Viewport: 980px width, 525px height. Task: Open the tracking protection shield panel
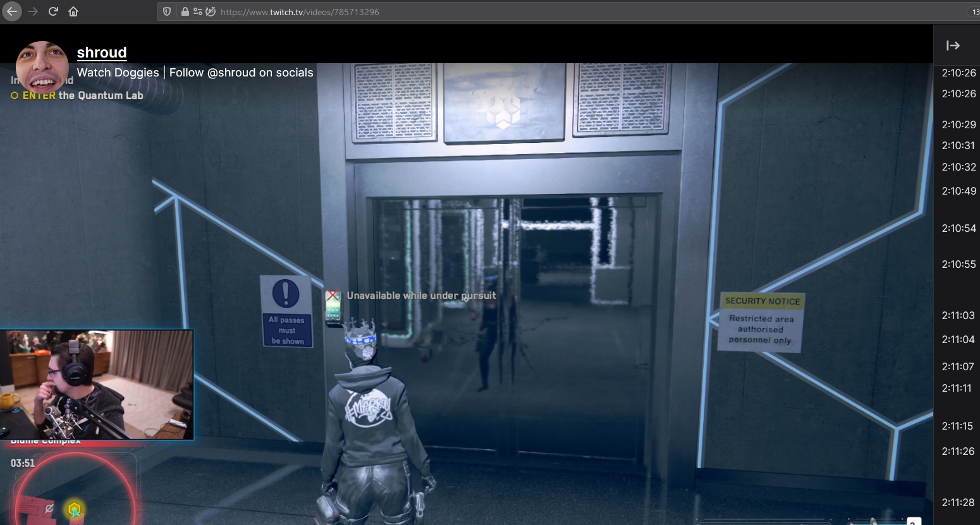tap(167, 11)
